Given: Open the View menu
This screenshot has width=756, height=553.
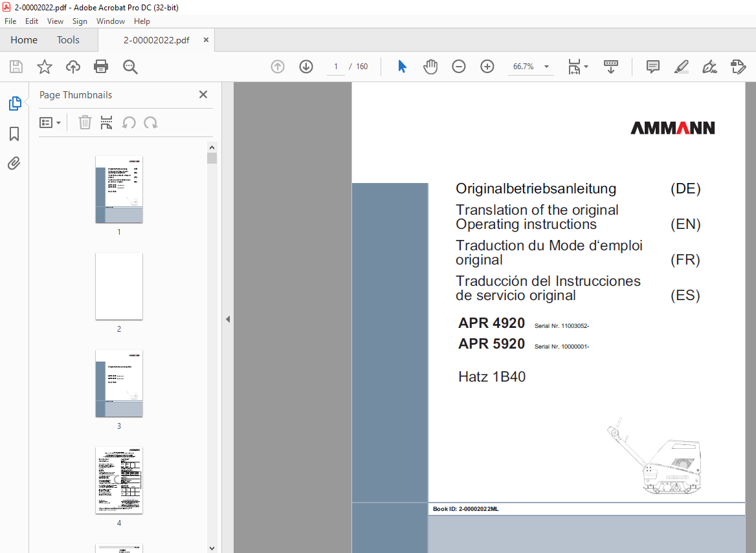Looking at the screenshot, I should (55, 21).
